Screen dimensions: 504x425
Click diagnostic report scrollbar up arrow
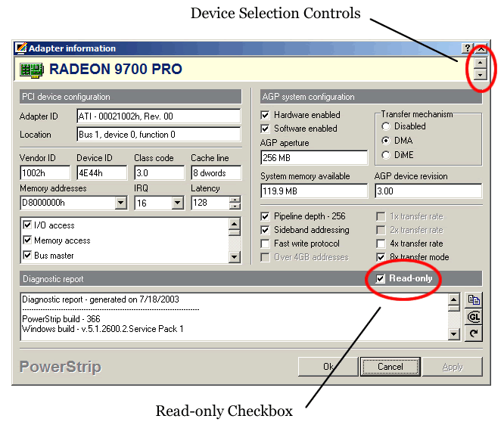click(453, 300)
